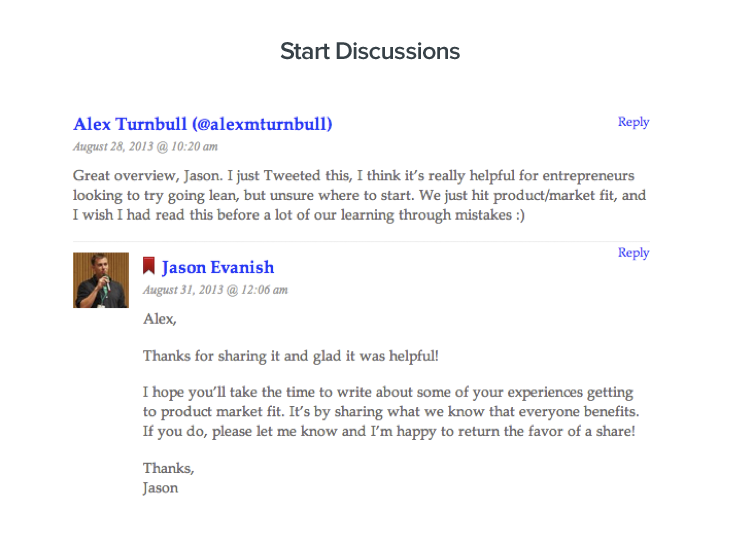Reply to Jason Evanish's comment
This screenshot has height=544, width=741.
[634, 253]
